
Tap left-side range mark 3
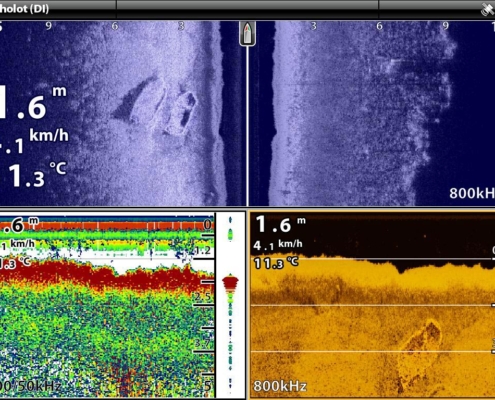[181, 26]
